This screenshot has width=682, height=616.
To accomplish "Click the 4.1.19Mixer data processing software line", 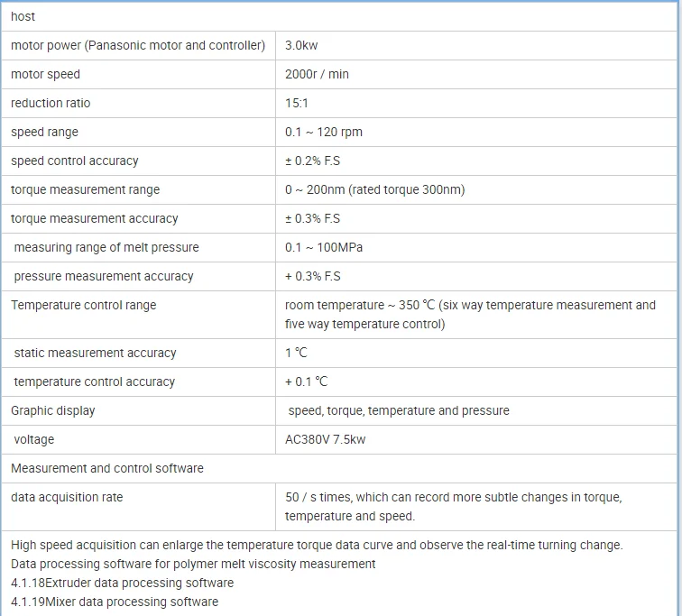I will 115,602.
